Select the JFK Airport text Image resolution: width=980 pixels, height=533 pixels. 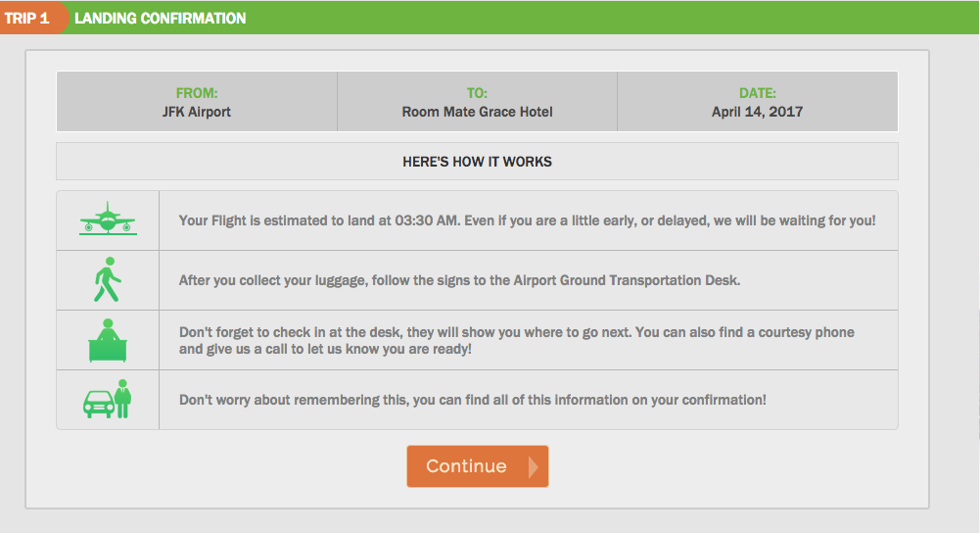click(x=197, y=112)
